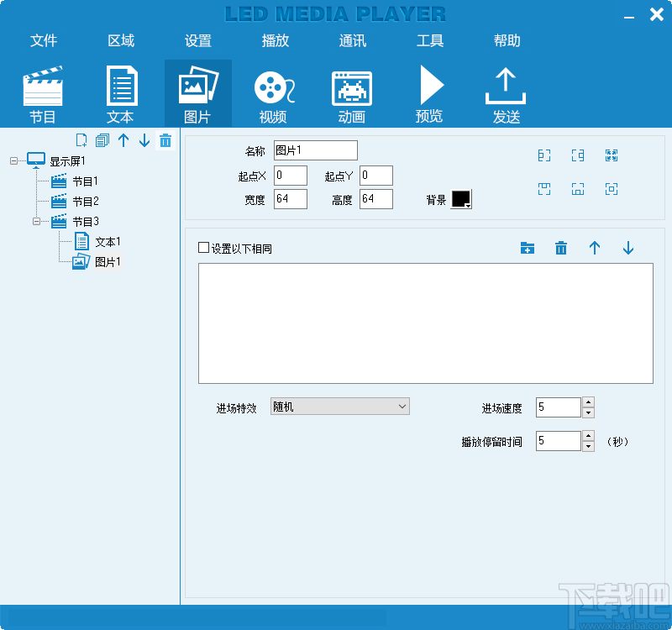Image resolution: width=672 pixels, height=630 pixels.
Task: Add a new program with the new-page icon
Action: [x=81, y=140]
